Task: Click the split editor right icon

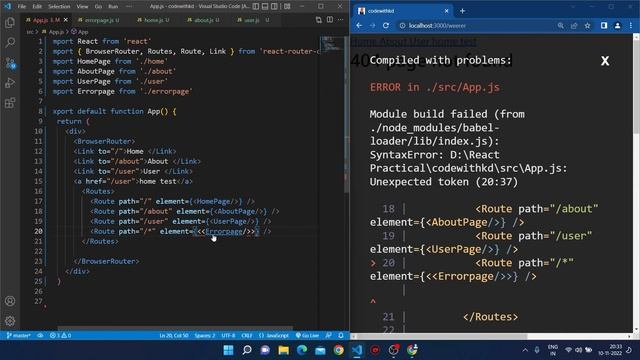Action: (x=329, y=20)
